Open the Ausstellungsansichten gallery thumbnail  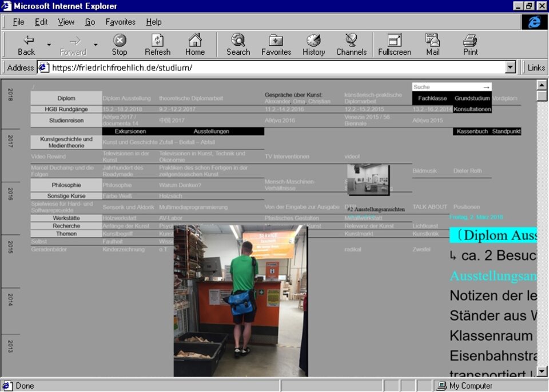[368, 179]
